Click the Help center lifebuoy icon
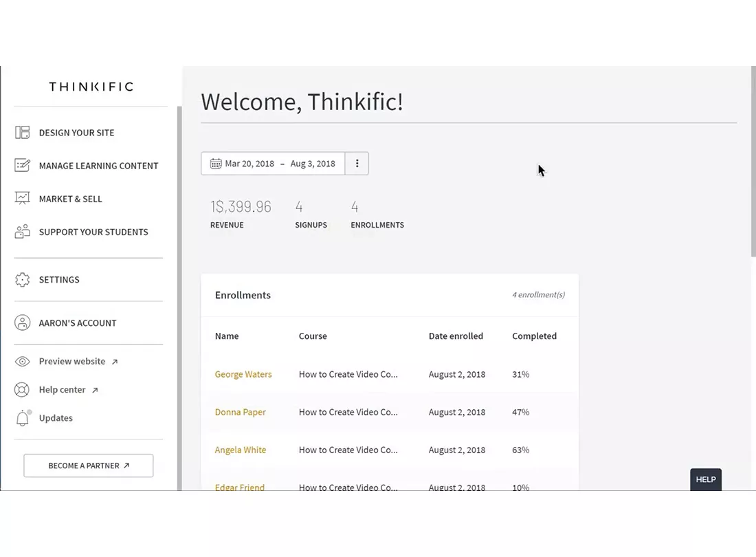756x557 pixels. (22, 390)
